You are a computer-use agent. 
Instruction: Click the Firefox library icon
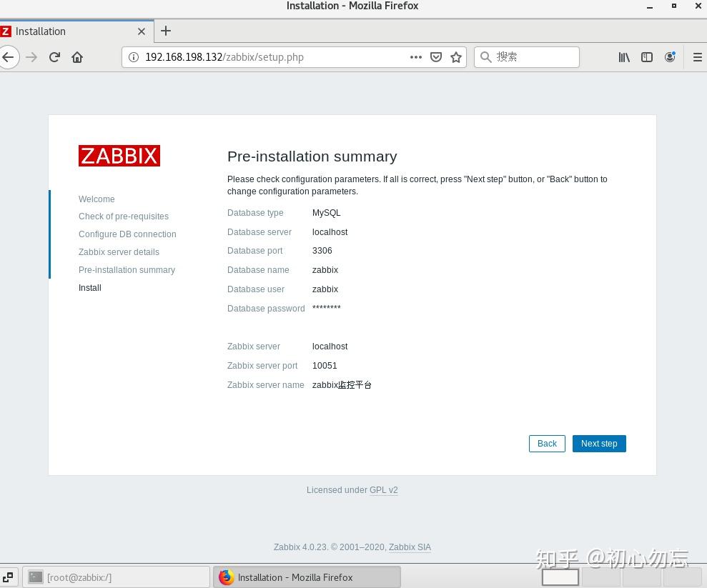click(623, 56)
